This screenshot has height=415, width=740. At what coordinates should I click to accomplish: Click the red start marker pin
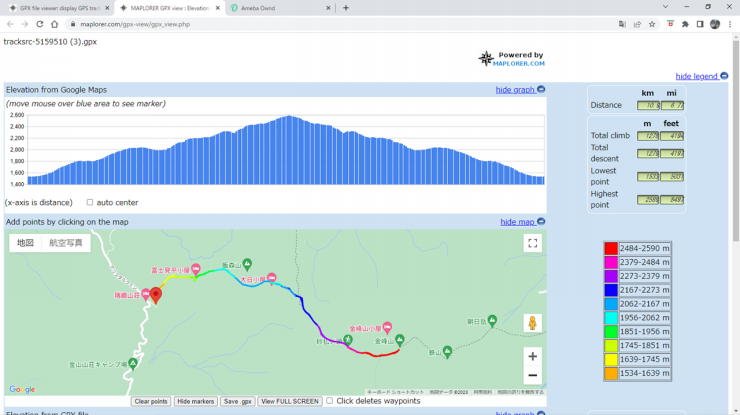click(x=155, y=294)
